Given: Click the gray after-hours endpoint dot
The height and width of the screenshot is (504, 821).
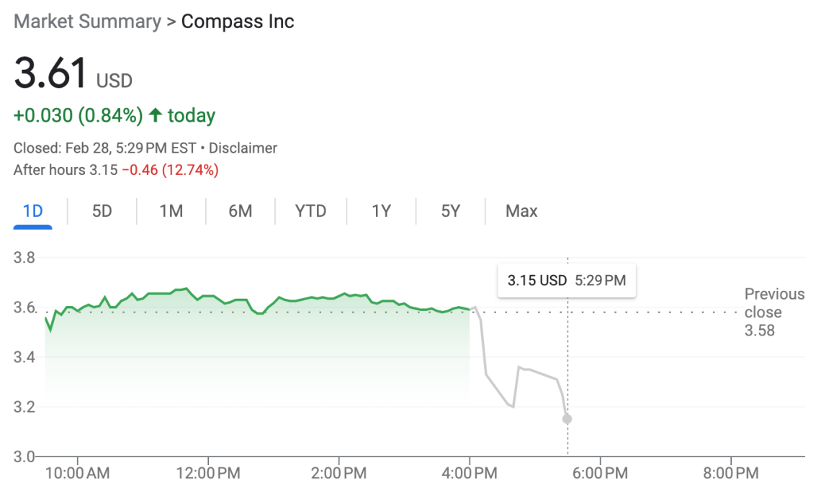Looking at the screenshot, I should (x=567, y=419).
